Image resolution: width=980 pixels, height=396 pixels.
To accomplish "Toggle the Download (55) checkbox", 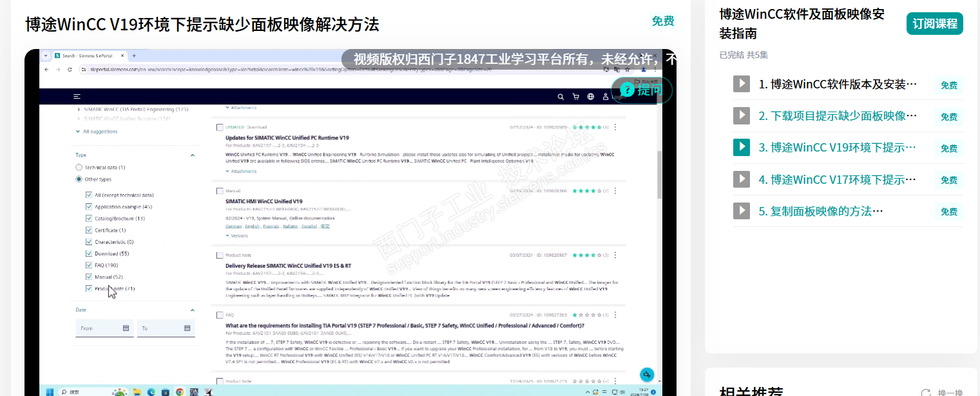I will pos(88,253).
